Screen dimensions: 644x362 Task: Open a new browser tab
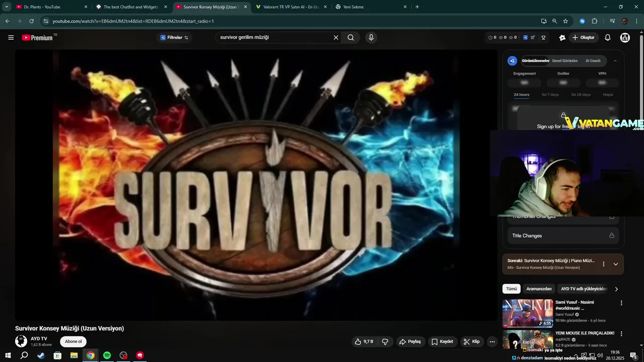pos(417,7)
